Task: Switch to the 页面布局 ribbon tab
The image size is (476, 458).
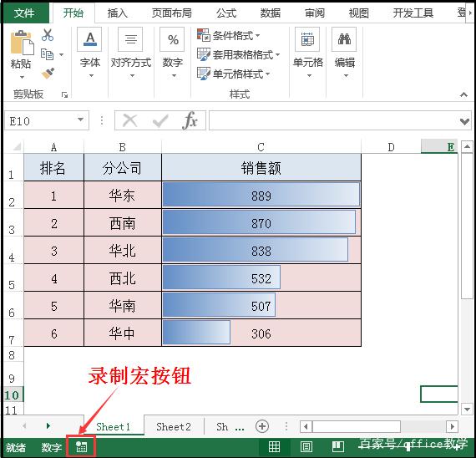Action: coord(171,13)
